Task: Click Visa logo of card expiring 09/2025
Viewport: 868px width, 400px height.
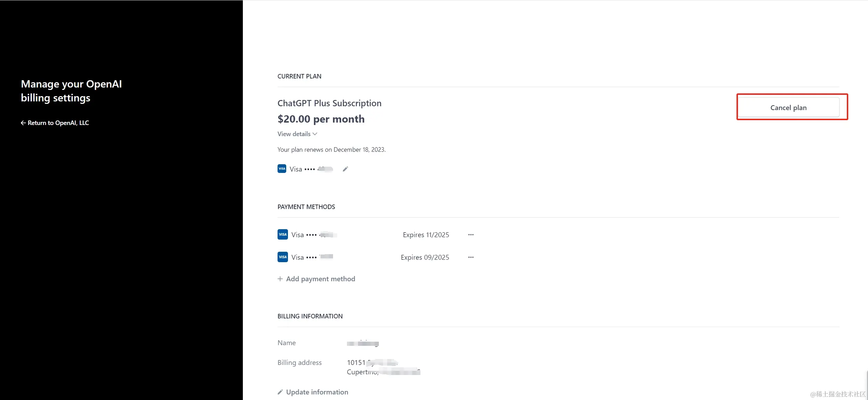Action: tap(283, 257)
